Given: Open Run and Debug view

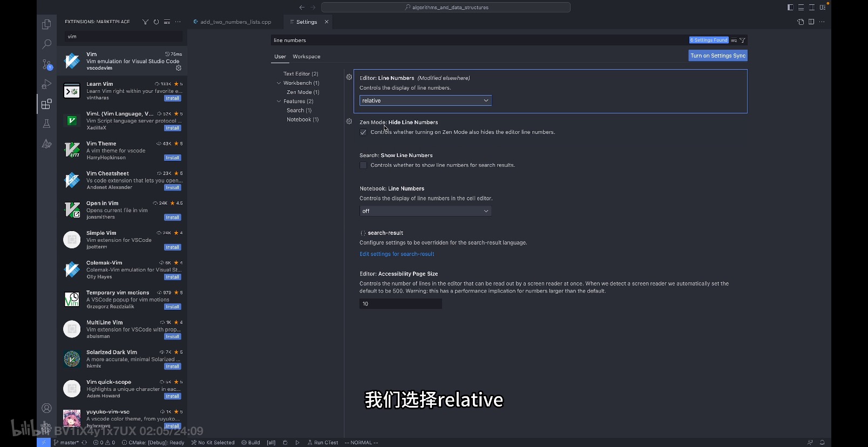Looking at the screenshot, I should coord(46,84).
